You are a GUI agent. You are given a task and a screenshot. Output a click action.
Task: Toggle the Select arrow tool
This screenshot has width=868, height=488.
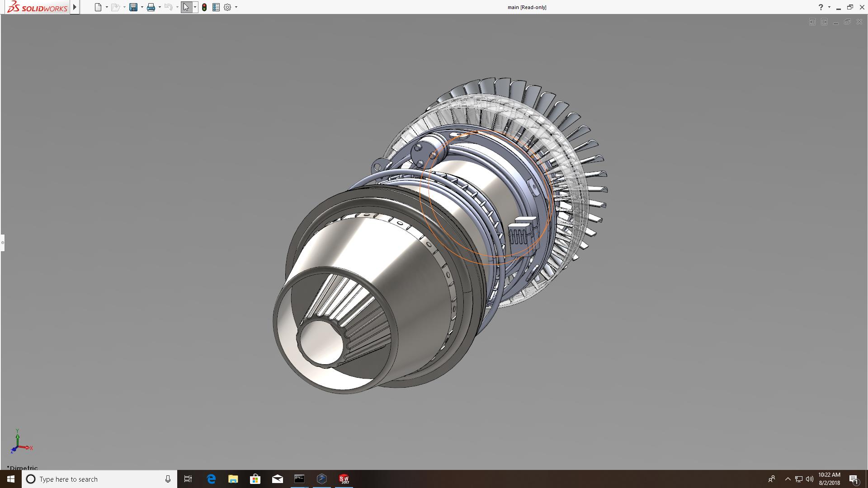(x=186, y=7)
